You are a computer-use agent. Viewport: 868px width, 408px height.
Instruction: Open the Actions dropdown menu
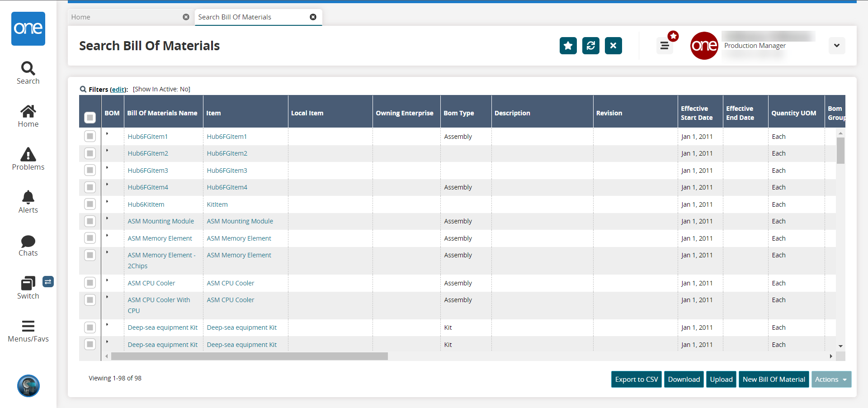click(x=831, y=380)
